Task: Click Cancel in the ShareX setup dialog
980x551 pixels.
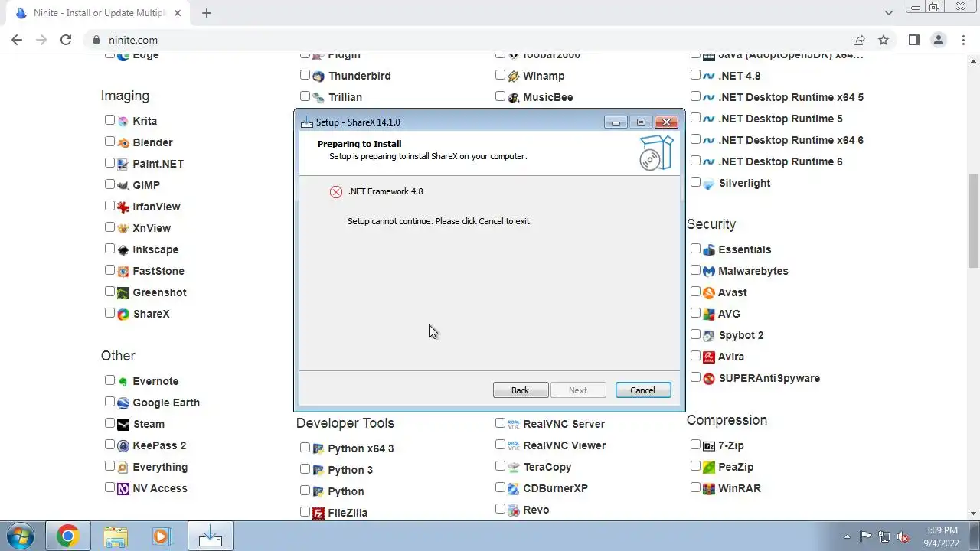Action: coord(643,390)
